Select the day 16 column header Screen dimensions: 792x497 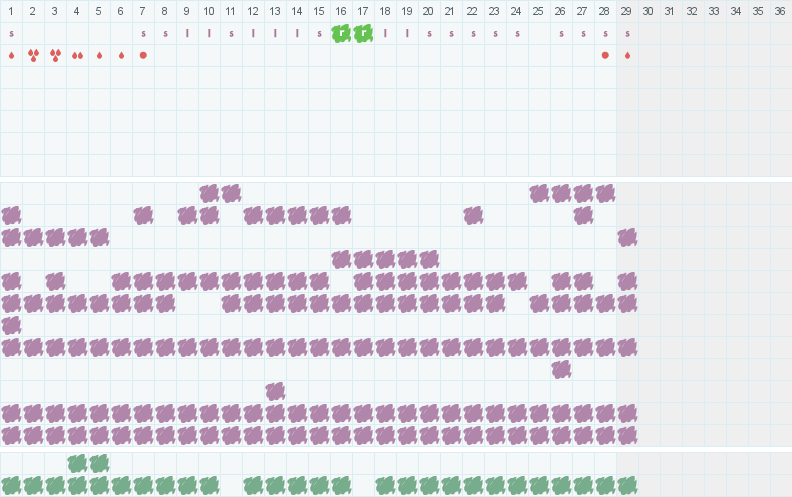pyautogui.click(x=341, y=11)
